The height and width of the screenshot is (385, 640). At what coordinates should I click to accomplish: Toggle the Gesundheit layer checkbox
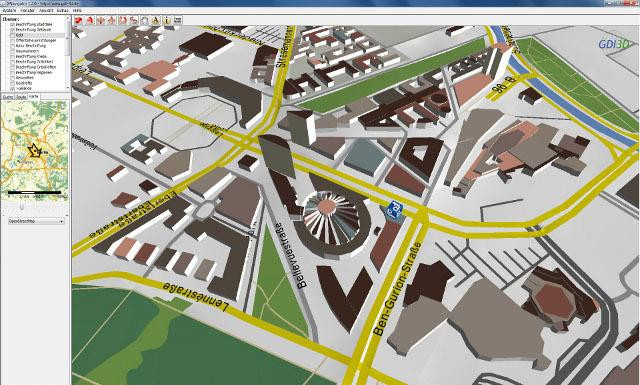click(12, 78)
